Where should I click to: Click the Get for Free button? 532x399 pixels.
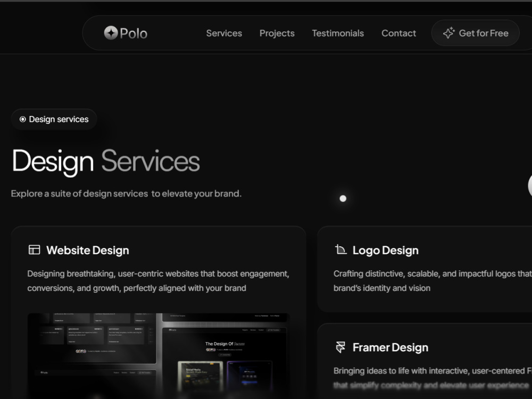click(475, 33)
